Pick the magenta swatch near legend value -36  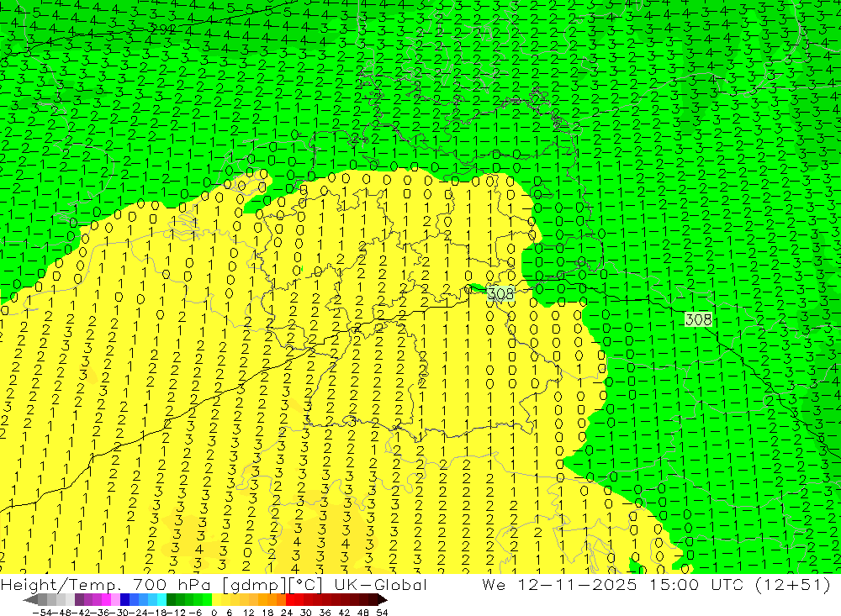pyautogui.click(x=107, y=599)
